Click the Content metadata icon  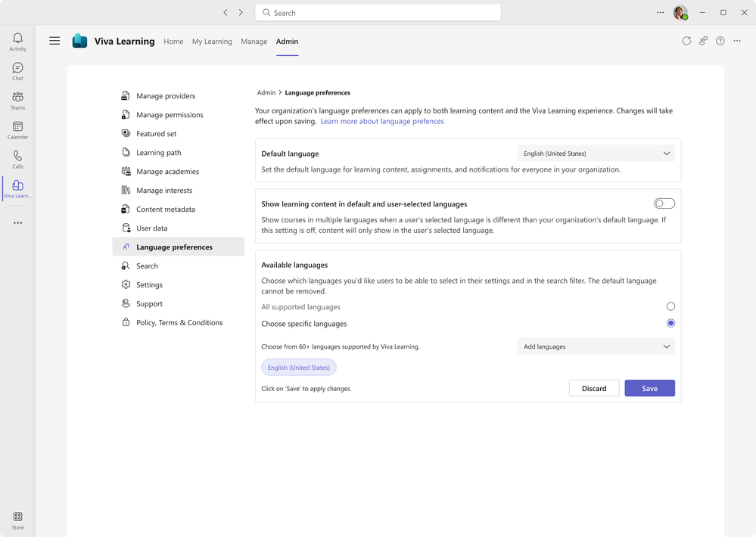pos(126,209)
